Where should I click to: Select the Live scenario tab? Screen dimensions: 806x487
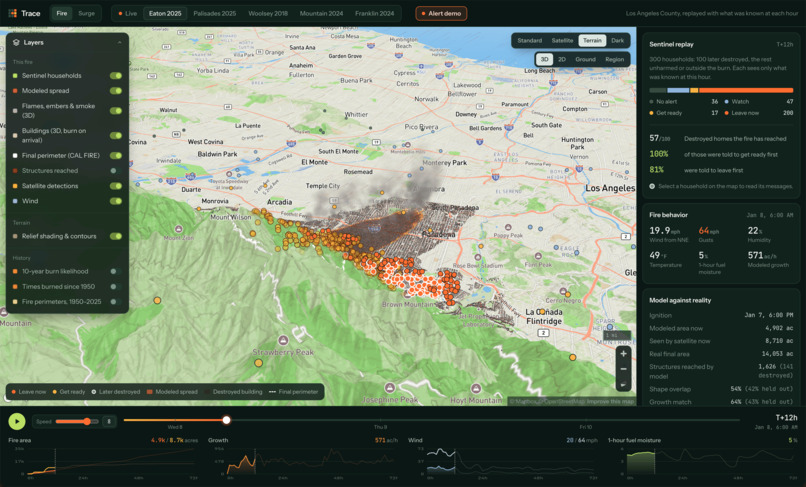127,13
